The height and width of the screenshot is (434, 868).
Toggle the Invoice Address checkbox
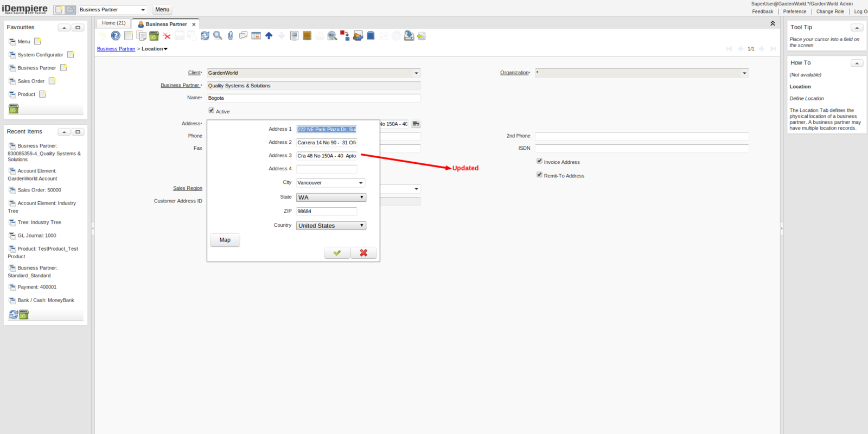[x=539, y=161]
